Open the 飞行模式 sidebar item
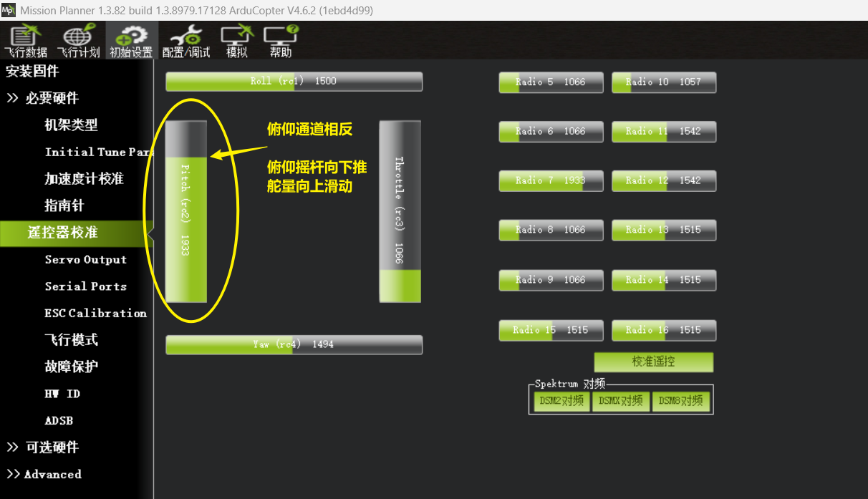Image resolution: width=868 pixels, height=499 pixels. pos(71,340)
